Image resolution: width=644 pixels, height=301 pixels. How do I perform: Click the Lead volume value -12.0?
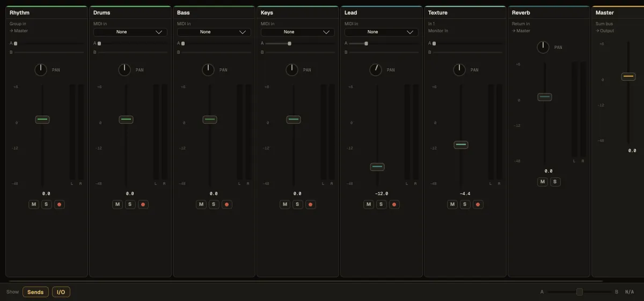point(381,193)
